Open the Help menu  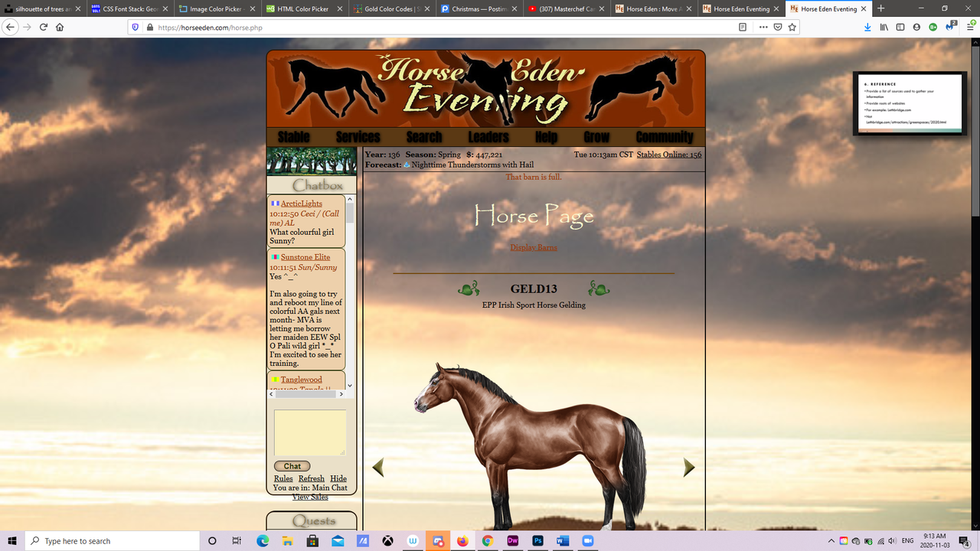tap(546, 137)
